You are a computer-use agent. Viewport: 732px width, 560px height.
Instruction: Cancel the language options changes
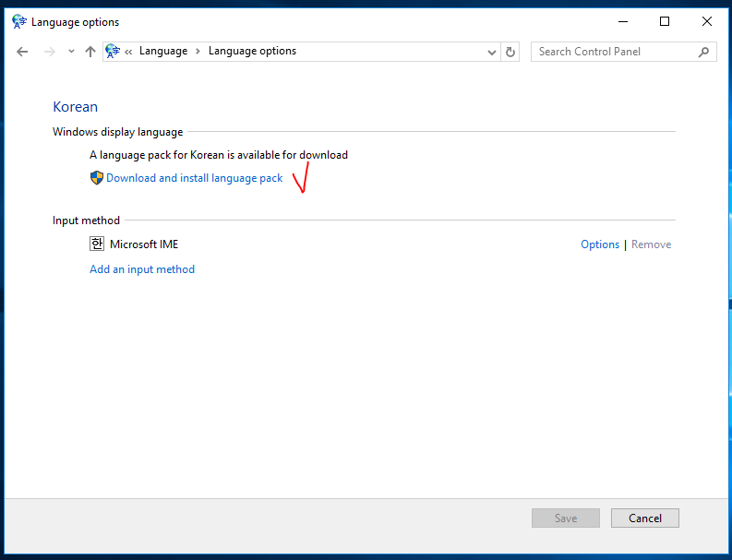(x=645, y=518)
